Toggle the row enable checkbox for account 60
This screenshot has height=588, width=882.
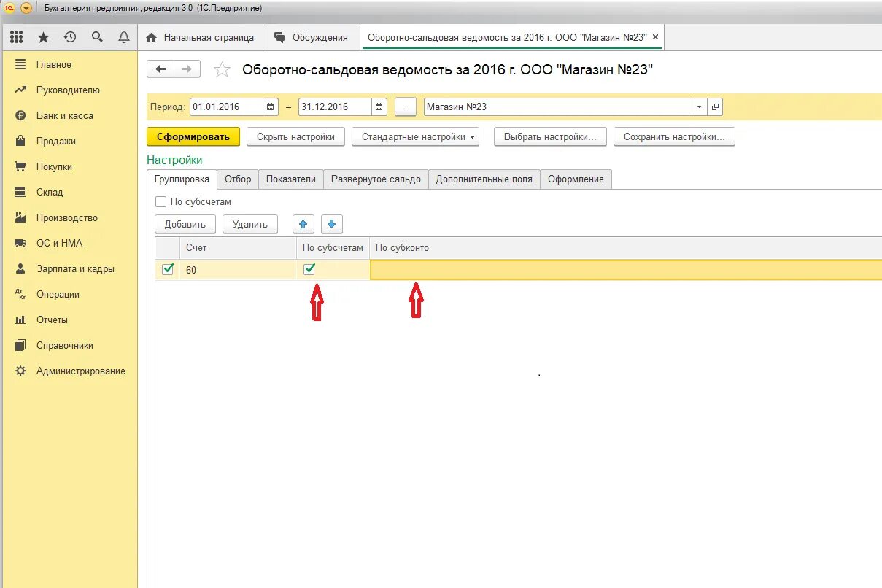pyautogui.click(x=168, y=269)
